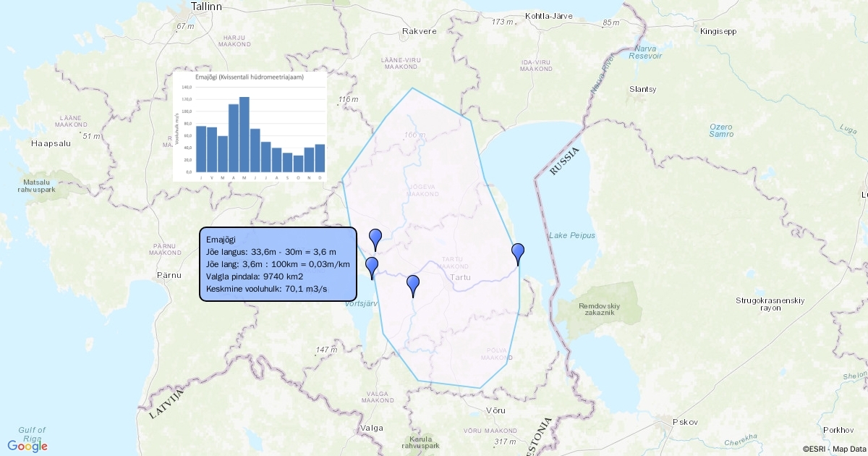Click the Rakvere town label

tap(419, 32)
